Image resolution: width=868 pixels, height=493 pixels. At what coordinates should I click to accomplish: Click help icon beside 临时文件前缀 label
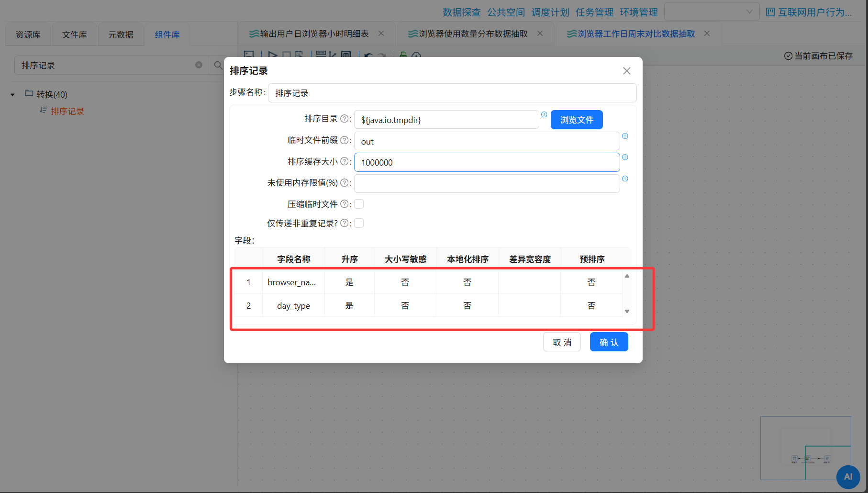344,140
